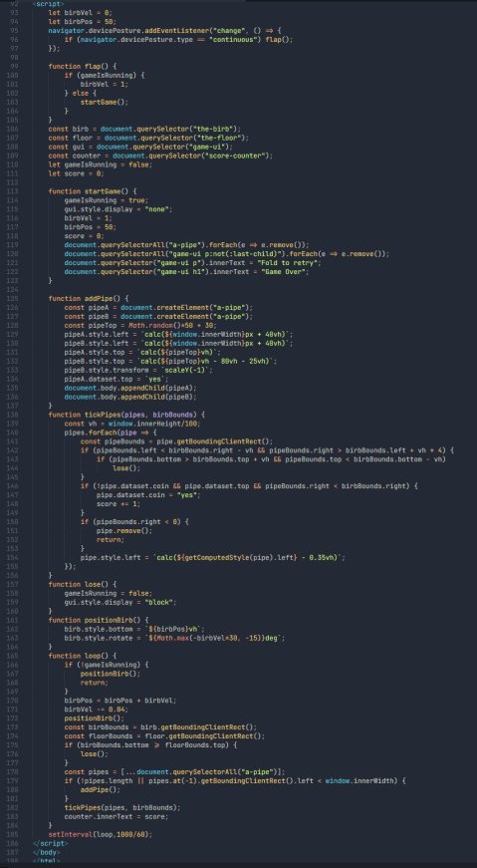Click 'function tickPipes(pipes, birbBounds)' line
The width and height of the screenshot is (477, 868).
(x=126, y=415)
